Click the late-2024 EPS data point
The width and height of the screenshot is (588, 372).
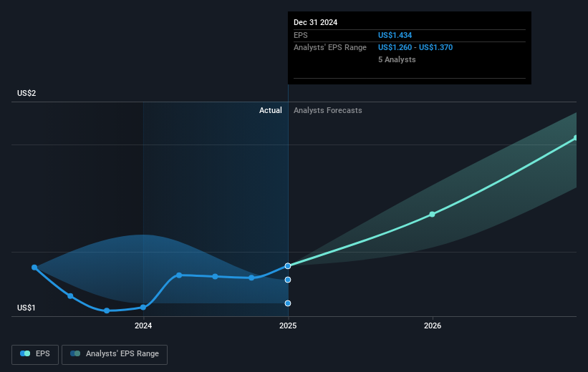tap(251, 278)
